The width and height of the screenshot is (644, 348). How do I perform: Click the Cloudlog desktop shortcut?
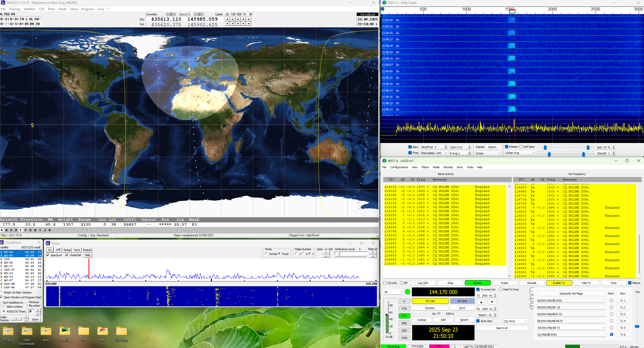click(x=121, y=331)
